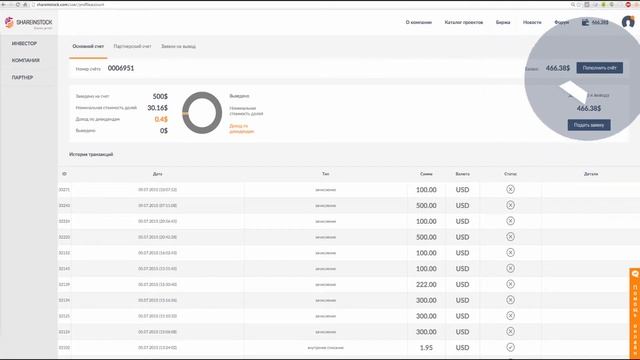Open Каталог проектов in top navigation
This screenshot has width=640, height=360.
(464, 22)
